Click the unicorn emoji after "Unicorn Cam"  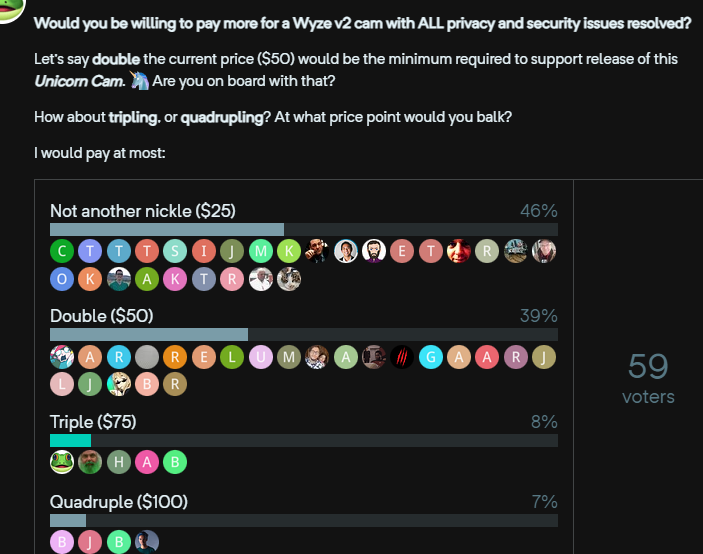(x=139, y=81)
